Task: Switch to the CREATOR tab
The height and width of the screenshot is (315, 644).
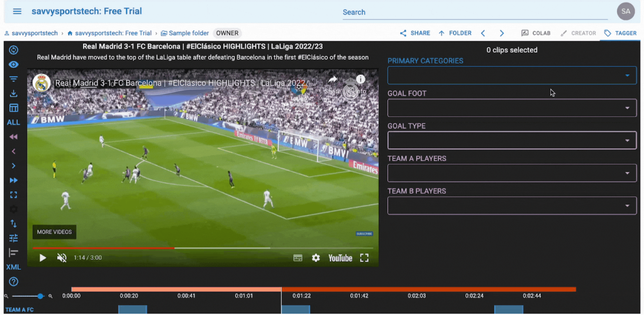Action: click(x=578, y=33)
